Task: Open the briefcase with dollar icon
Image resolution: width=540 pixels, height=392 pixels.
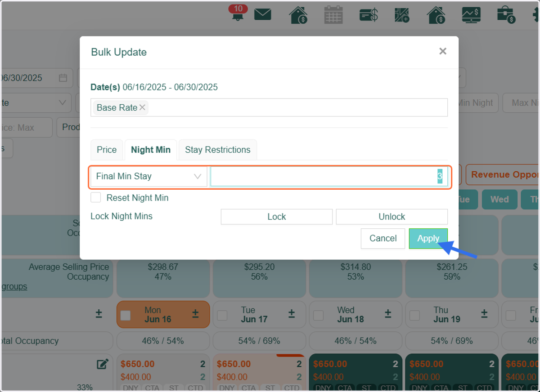Action: pyautogui.click(x=506, y=15)
